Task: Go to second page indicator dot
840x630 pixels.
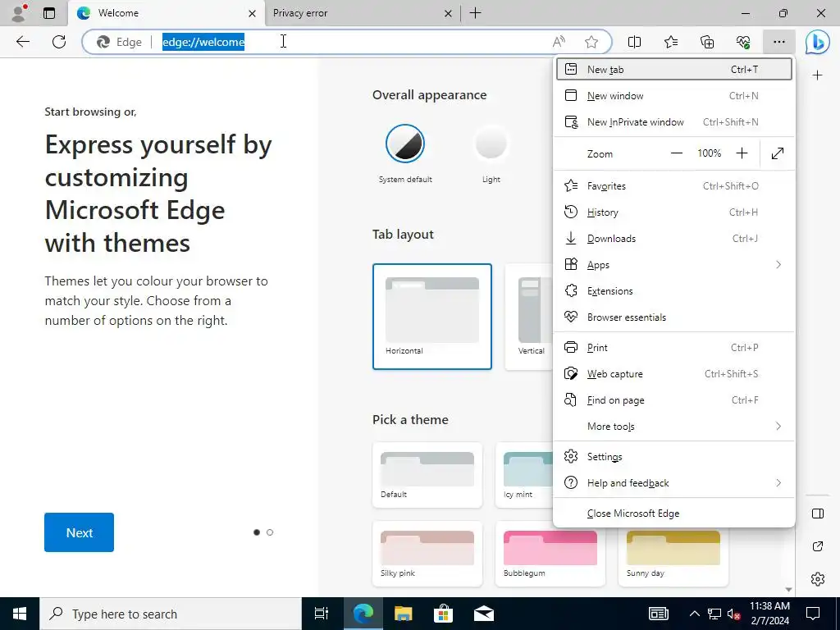Action: [270, 532]
